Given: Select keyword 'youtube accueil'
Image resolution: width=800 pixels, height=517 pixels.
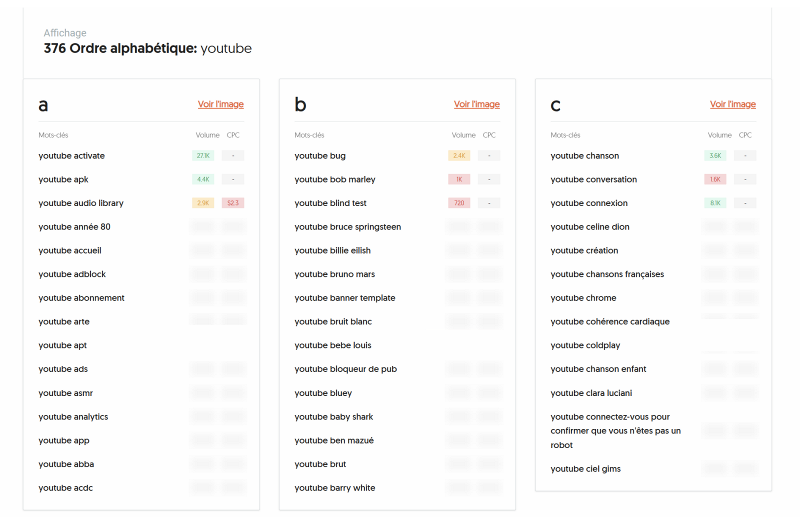Looking at the screenshot, I should (70, 251).
